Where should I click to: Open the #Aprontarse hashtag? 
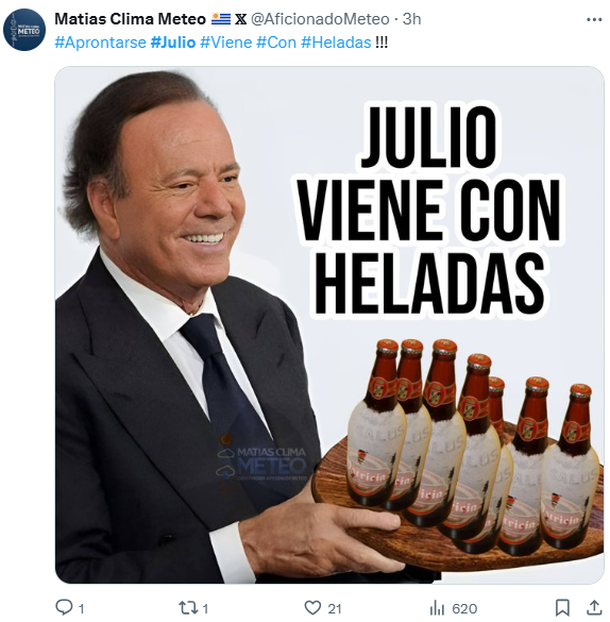coord(100,42)
